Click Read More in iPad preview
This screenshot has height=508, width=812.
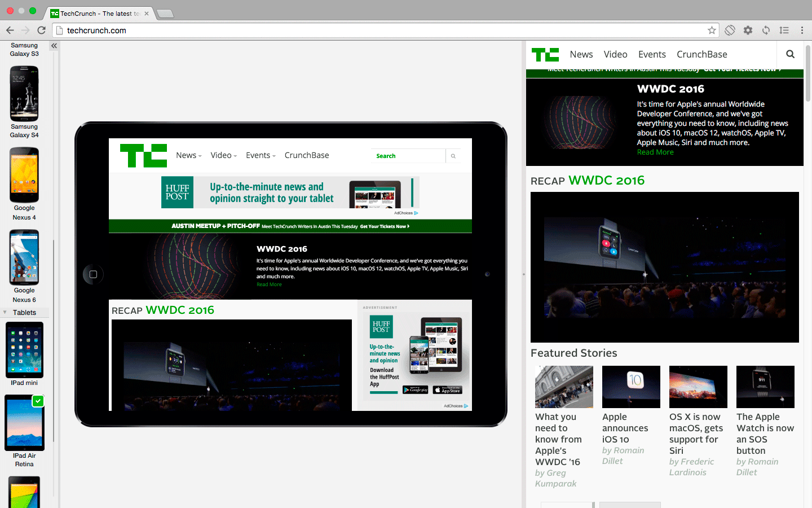point(269,284)
